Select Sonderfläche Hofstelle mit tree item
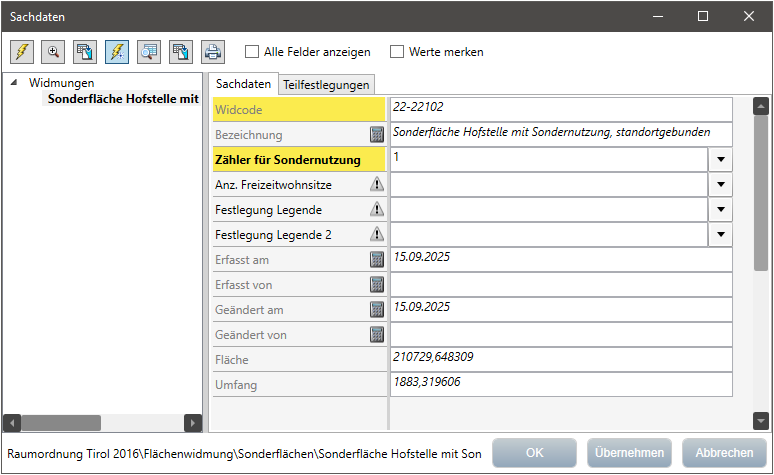The image size is (774, 475). click(122, 99)
